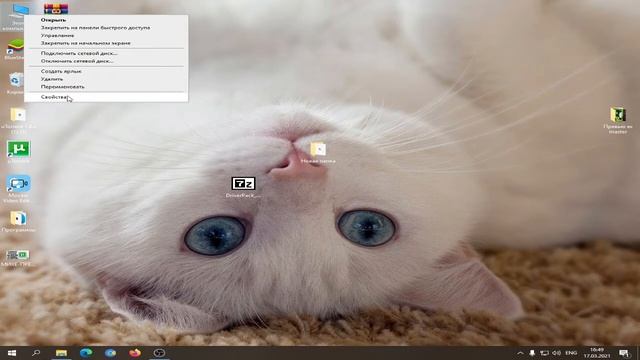Choose Отключить сетевой диск...
Image resolution: width=640 pixels, height=360 pixels.
click(77, 61)
